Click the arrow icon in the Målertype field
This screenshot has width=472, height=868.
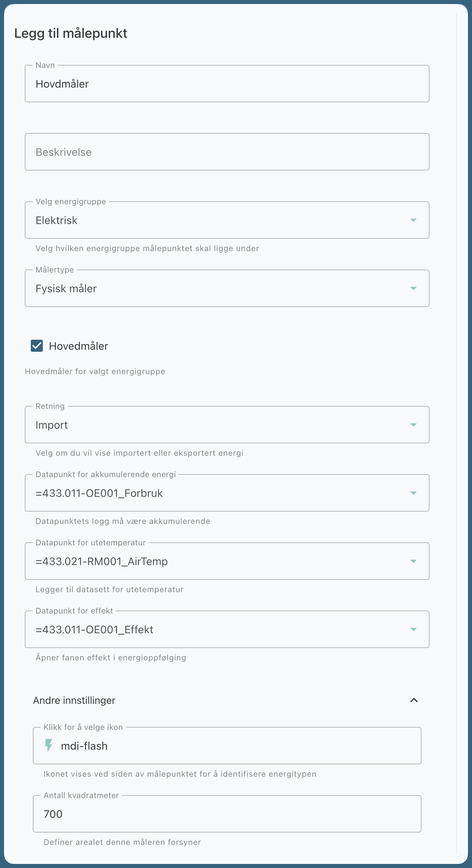(413, 289)
